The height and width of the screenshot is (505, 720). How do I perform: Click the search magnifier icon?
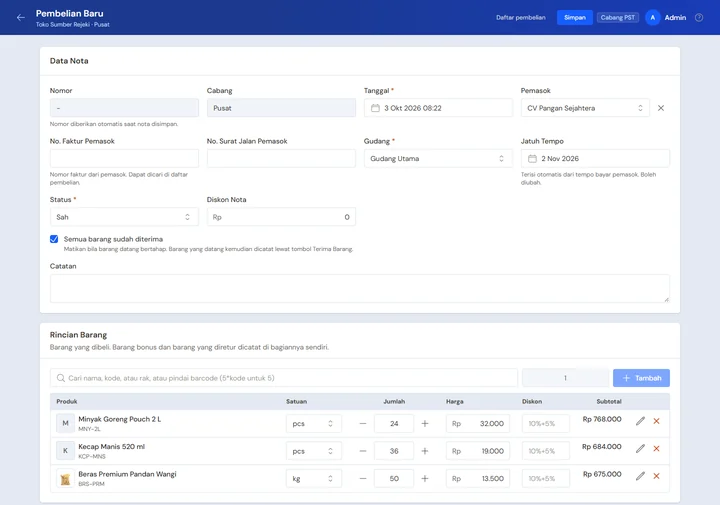coord(61,378)
